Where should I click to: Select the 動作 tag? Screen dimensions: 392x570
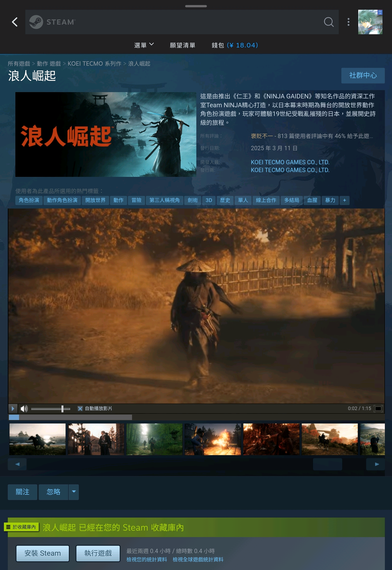[118, 200]
